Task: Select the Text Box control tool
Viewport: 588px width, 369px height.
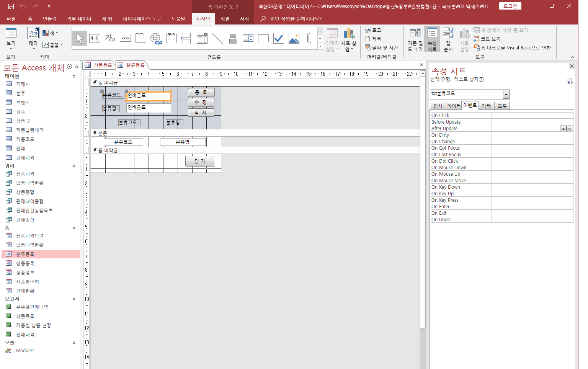Action: click(x=95, y=38)
